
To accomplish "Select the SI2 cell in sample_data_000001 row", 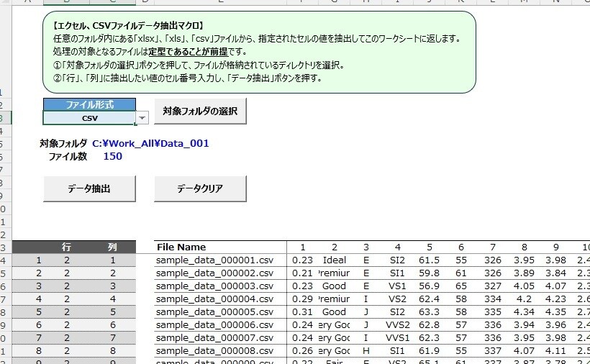I will (397, 260).
